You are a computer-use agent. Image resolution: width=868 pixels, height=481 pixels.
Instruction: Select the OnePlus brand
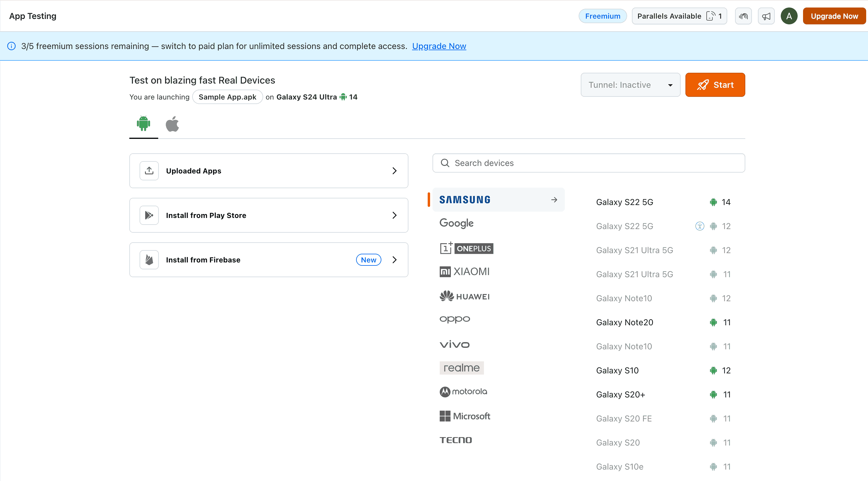[466, 248]
